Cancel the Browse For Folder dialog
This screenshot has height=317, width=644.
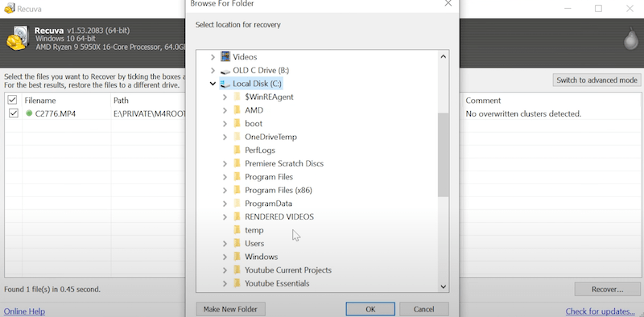pyautogui.click(x=424, y=309)
